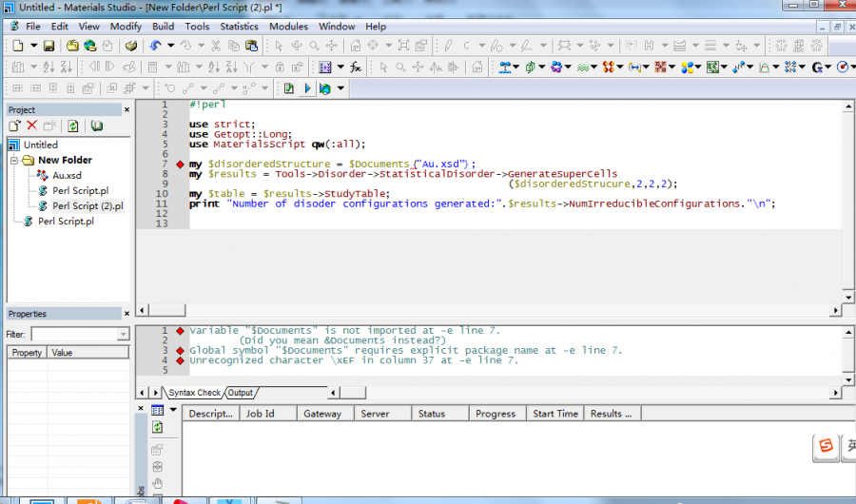Click the red error marker on line 7
This screenshot has width=856, height=504.
(179, 164)
